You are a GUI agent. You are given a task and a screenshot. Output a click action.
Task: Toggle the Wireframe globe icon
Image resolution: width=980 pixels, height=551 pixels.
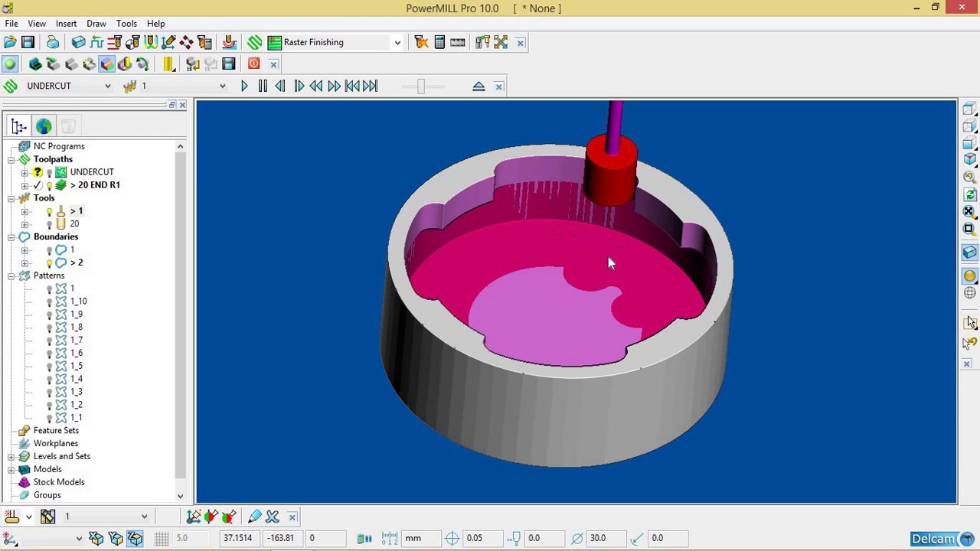[x=969, y=293]
